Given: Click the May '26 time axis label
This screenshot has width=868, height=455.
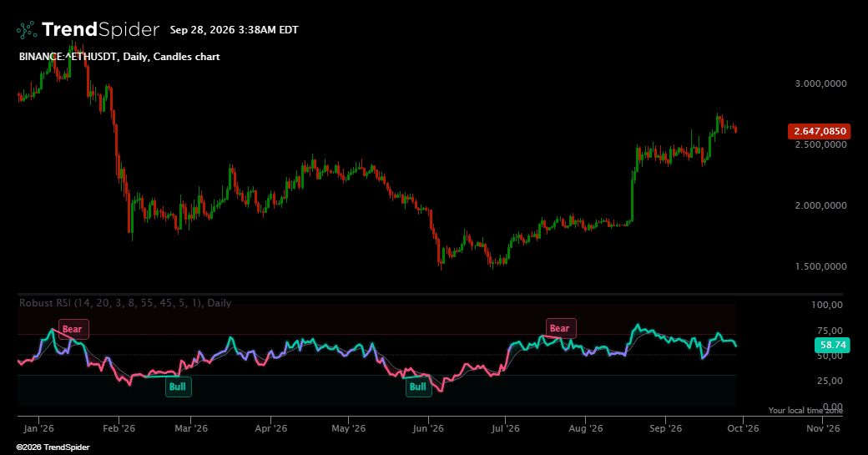Looking at the screenshot, I should coord(349,428).
